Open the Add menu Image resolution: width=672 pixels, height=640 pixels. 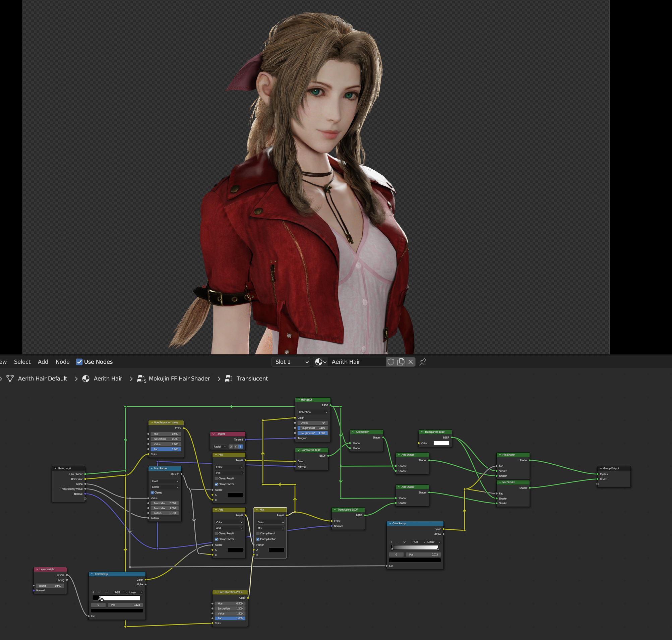pyautogui.click(x=43, y=362)
